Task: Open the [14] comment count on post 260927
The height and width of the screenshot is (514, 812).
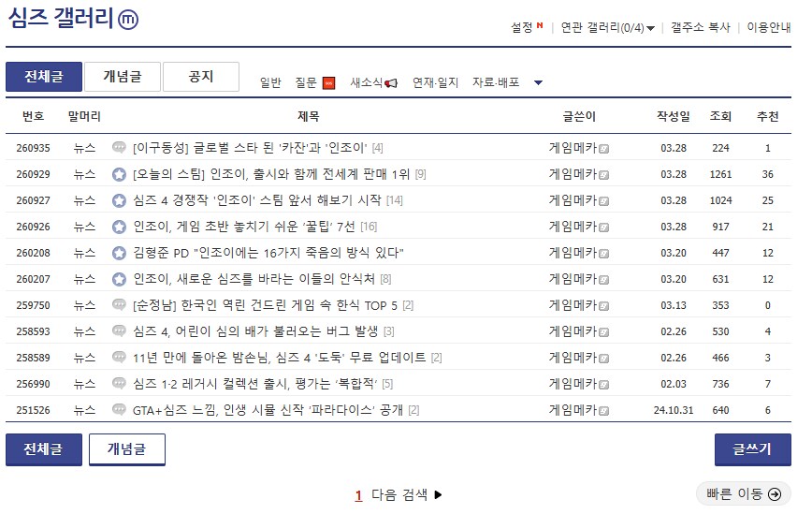Action: (395, 200)
